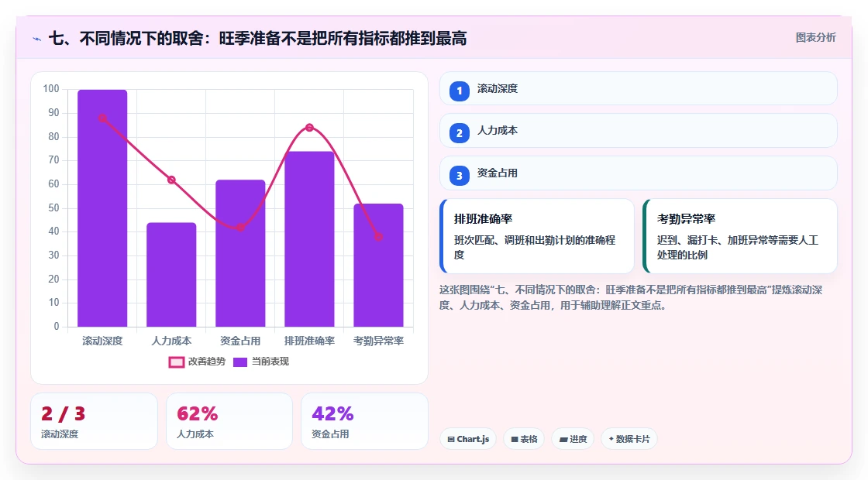Click the x-axis label 排班准确率
The width and height of the screenshot is (868, 480).
[x=309, y=341]
